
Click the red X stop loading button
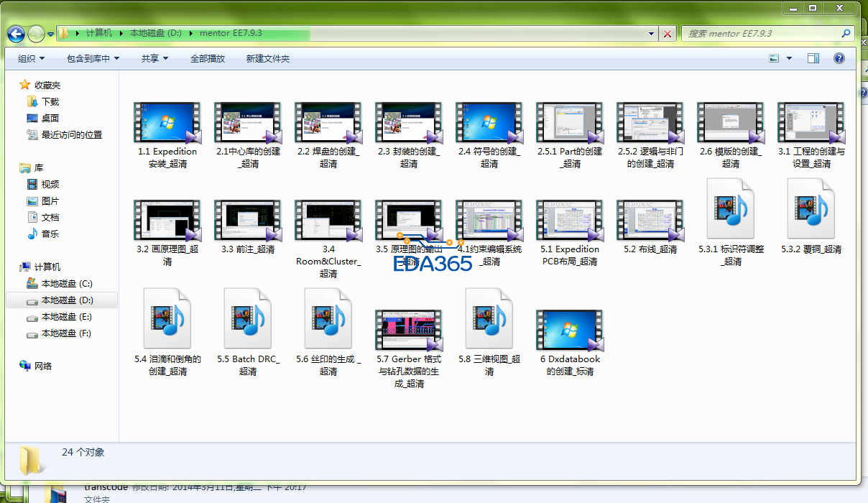click(x=668, y=33)
